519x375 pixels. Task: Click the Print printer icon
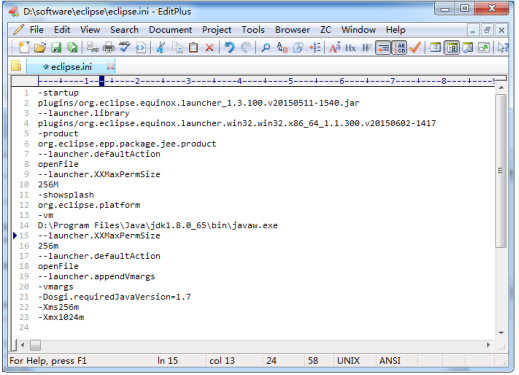point(108,48)
